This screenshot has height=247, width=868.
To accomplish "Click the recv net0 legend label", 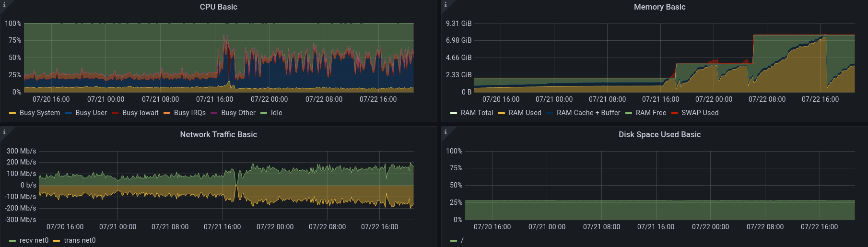I will pyautogui.click(x=34, y=240).
